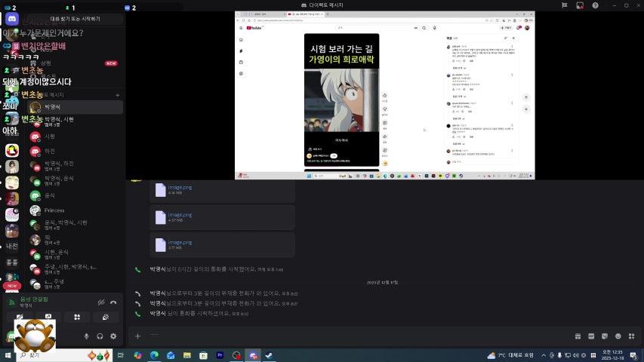The height and width of the screenshot is (362, 644).
Task: Open the first image.png attachment
Action: [180, 187]
